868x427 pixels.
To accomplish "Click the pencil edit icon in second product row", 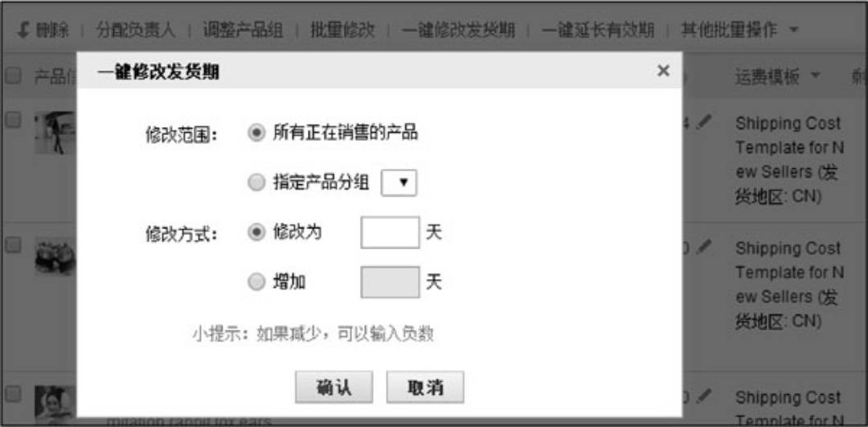I will [703, 246].
